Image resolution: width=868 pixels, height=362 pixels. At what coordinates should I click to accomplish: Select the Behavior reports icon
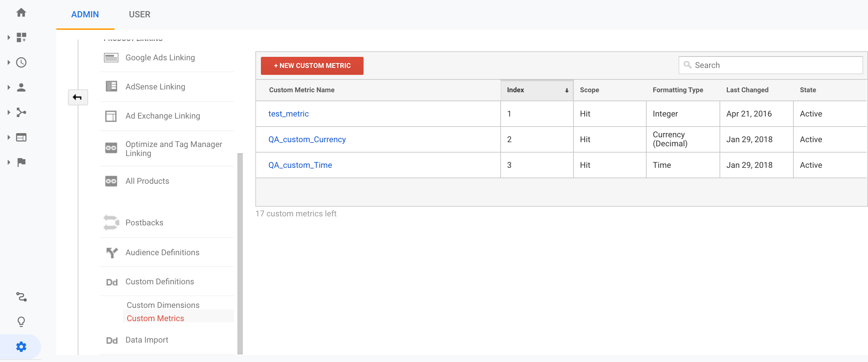(x=22, y=137)
